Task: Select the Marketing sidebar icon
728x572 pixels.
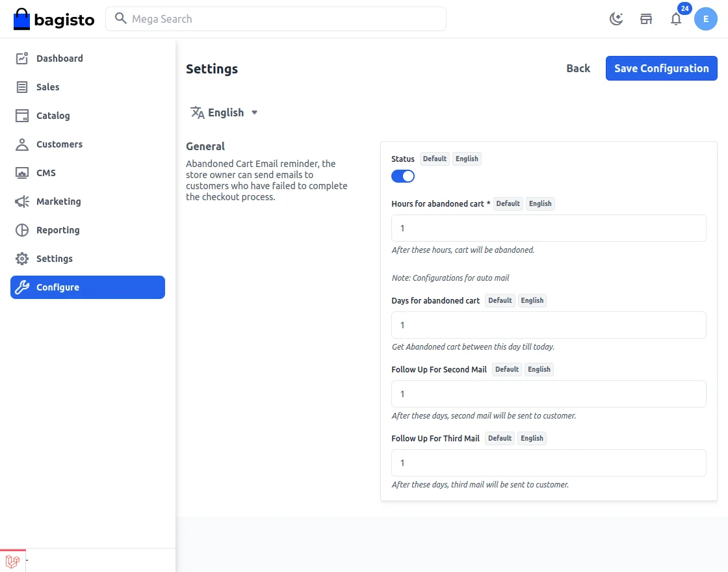Action: [x=21, y=201]
